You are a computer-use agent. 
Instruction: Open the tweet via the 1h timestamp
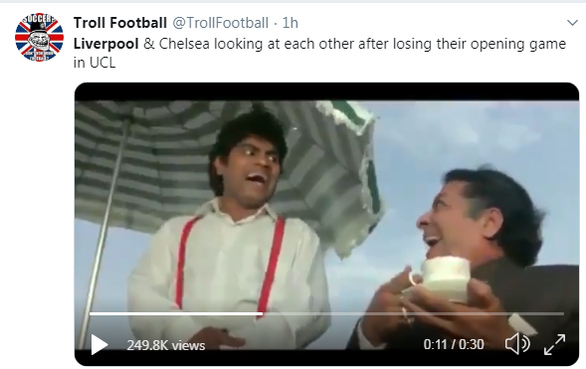tap(290, 23)
